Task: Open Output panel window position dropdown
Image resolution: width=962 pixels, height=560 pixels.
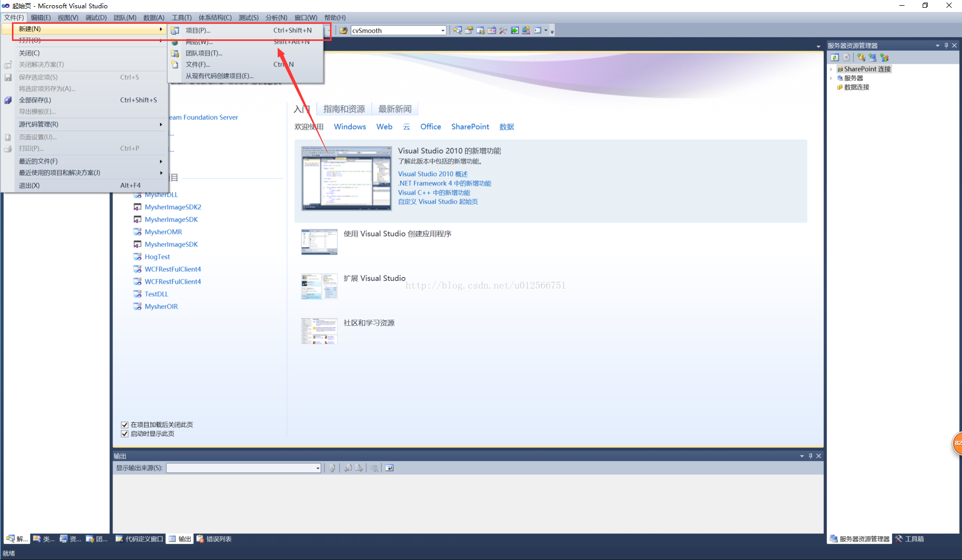Action: coord(801,456)
